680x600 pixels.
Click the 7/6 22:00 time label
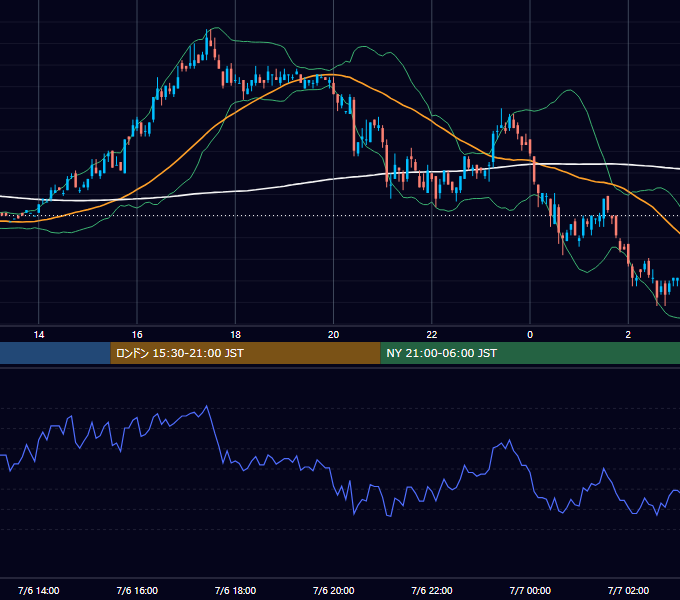pyautogui.click(x=432, y=590)
